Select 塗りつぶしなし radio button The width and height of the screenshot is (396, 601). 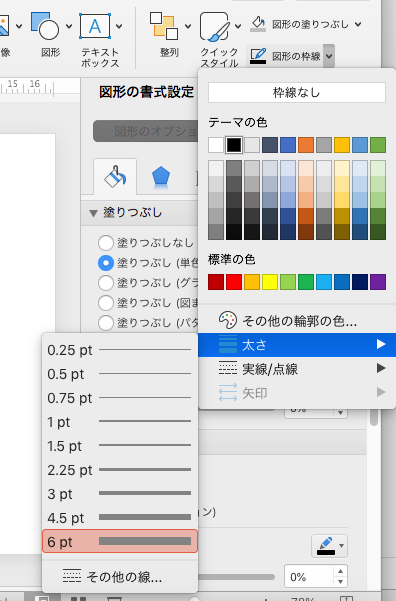pos(105,243)
